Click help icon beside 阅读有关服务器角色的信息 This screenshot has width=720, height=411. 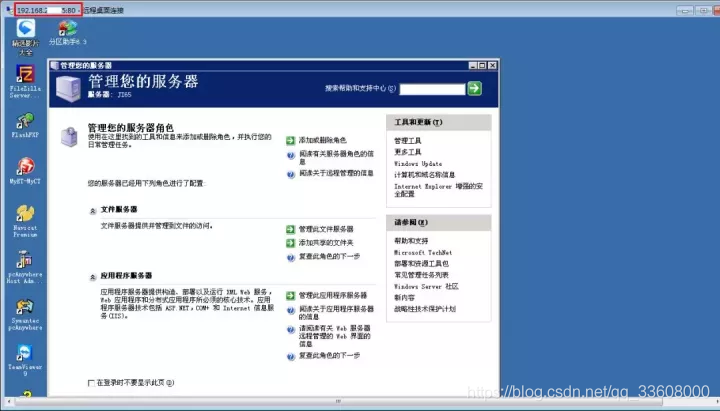coord(291,155)
